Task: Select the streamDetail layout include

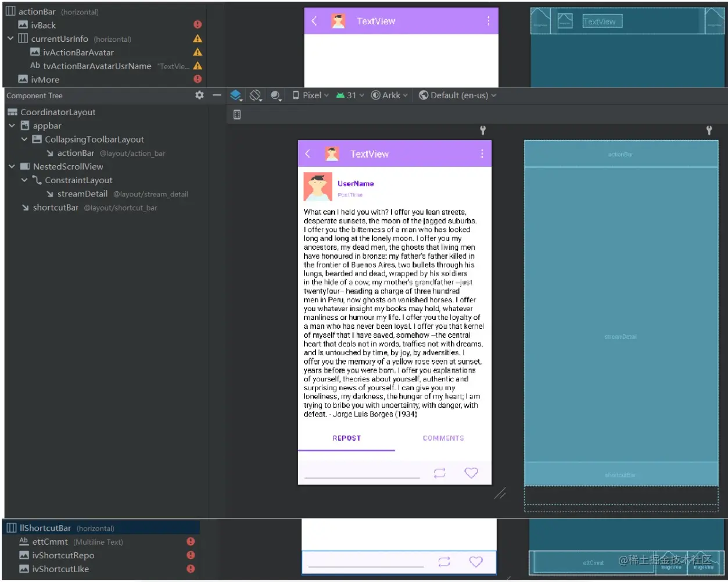Action: 82,194
